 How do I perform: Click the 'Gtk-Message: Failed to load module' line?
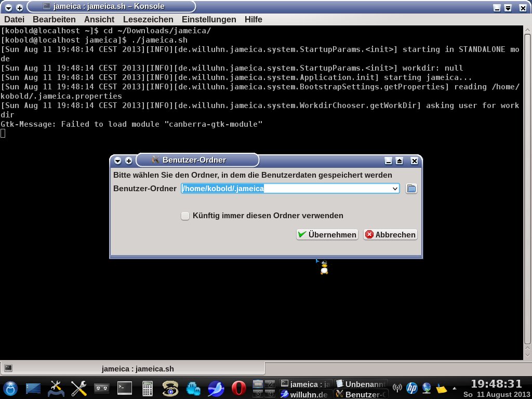(x=131, y=124)
